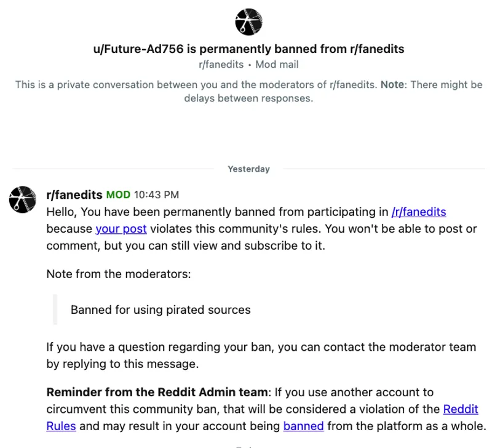This screenshot has height=448, width=492.
Task: Click the sender avatar beside the ban message
Action: (22, 200)
